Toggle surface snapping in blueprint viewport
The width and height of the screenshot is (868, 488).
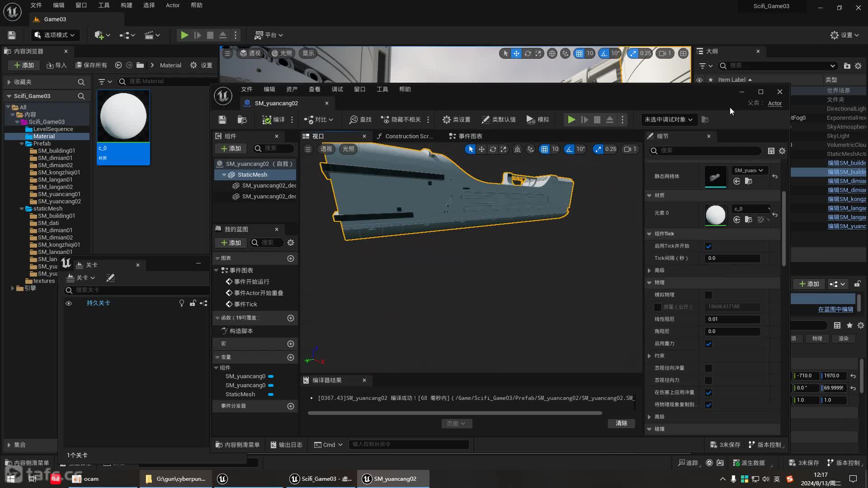(530, 149)
